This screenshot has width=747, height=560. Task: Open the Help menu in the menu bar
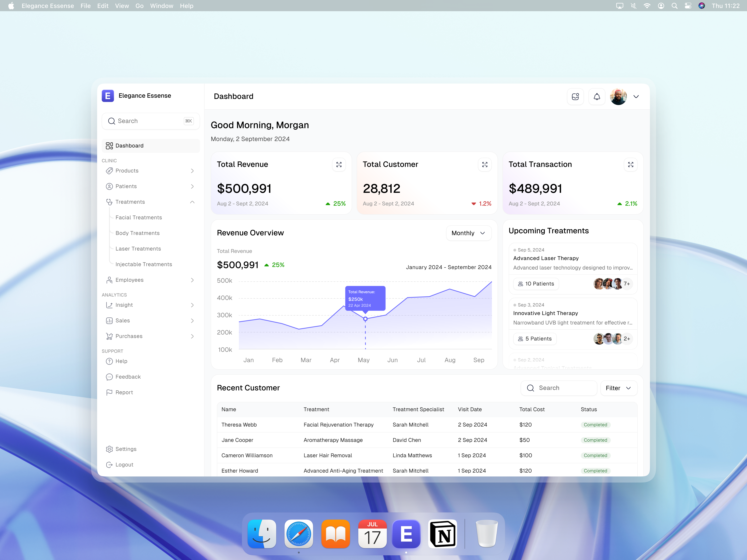click(186, 6)
